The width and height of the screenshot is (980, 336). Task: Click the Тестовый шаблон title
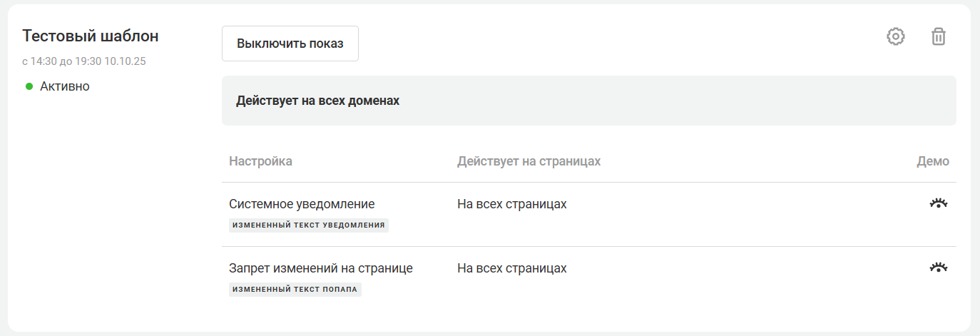pos(91,36)
